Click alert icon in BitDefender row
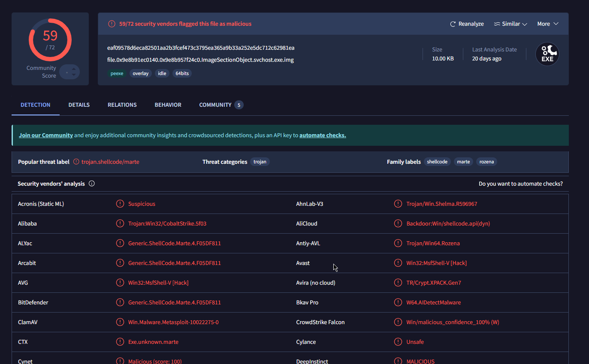Image resolution: width=589 pixels, height=364 pixels. [x=120, y=302]
